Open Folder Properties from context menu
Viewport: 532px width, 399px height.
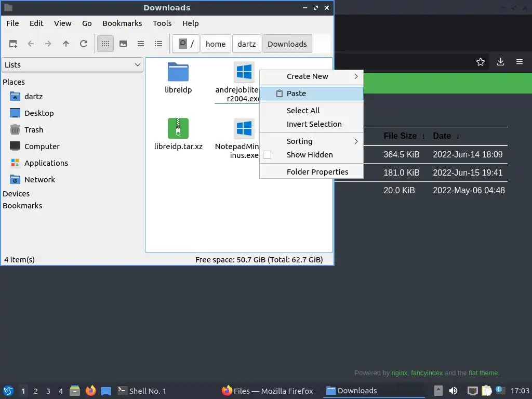click(x=312, y=171)
